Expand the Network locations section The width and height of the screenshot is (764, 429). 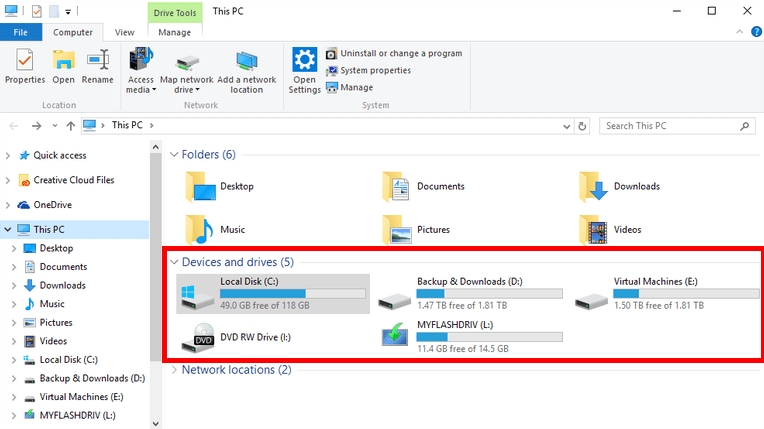pyautogui.click(x=174, y=370)
